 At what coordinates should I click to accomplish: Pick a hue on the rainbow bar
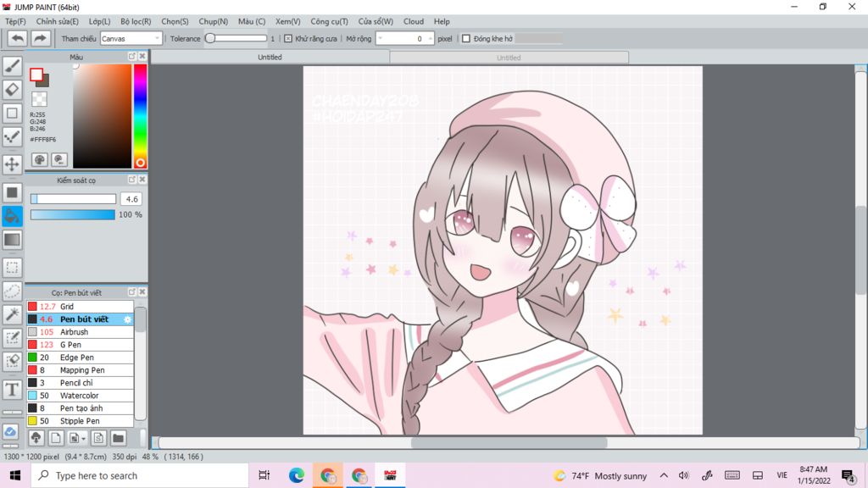[x=140, y=115]
